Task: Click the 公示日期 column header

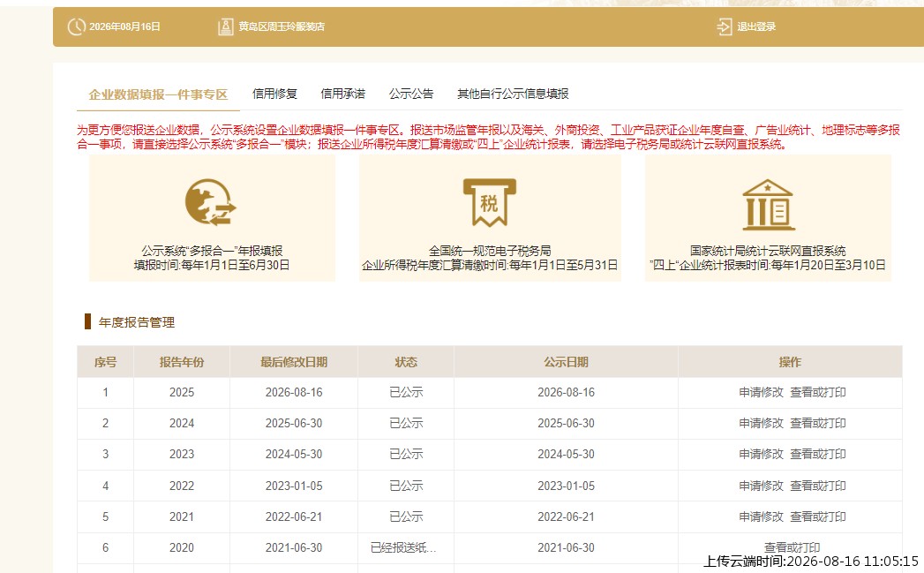Action: [567, 362]
